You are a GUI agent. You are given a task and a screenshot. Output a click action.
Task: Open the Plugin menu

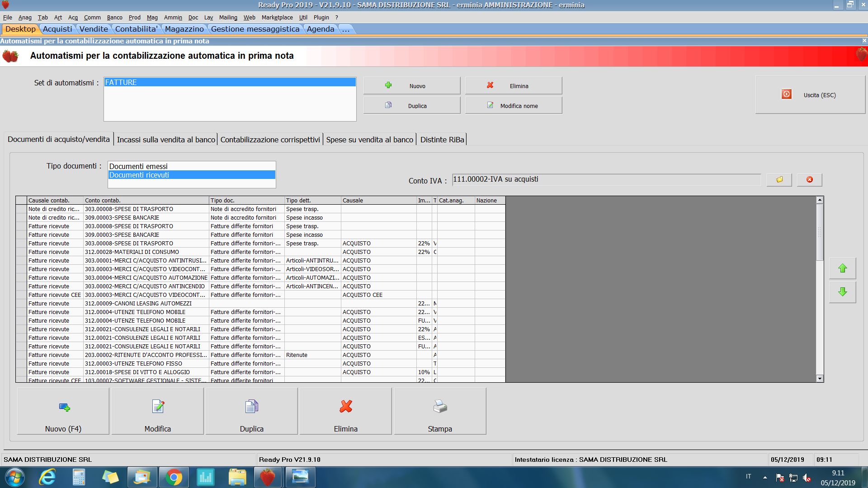(321, 17)
